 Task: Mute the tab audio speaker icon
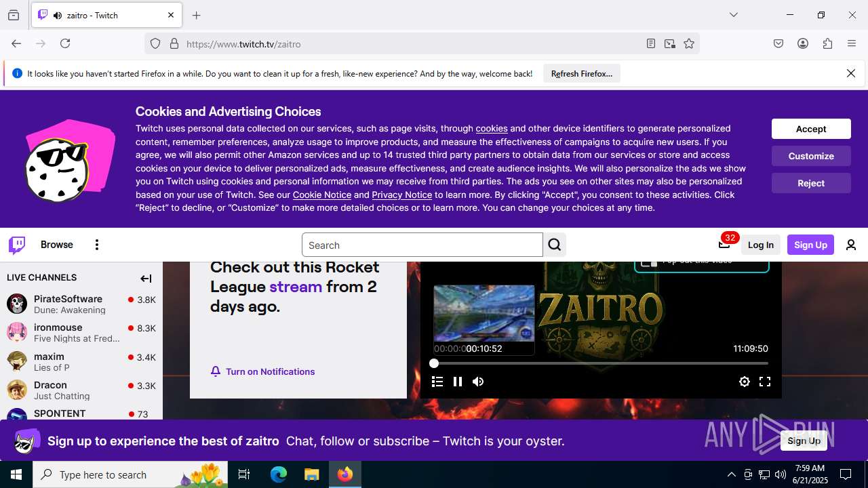[x=58, y=15]
